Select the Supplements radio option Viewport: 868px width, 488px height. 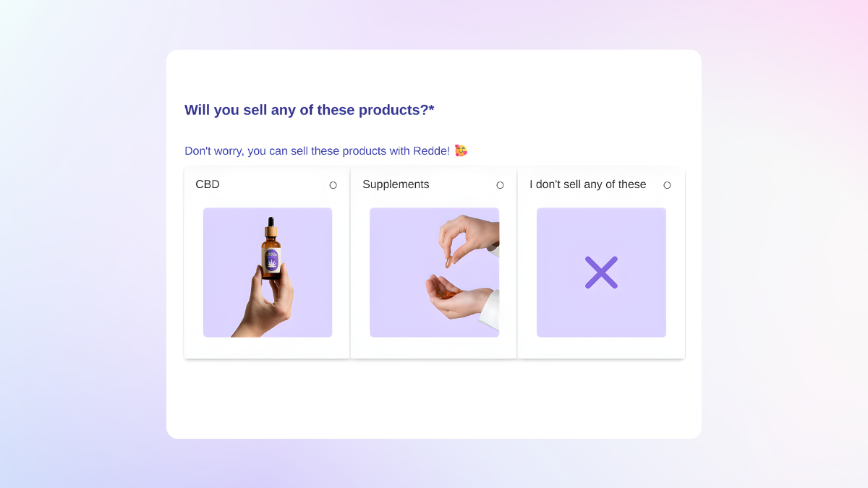[500, 185]
